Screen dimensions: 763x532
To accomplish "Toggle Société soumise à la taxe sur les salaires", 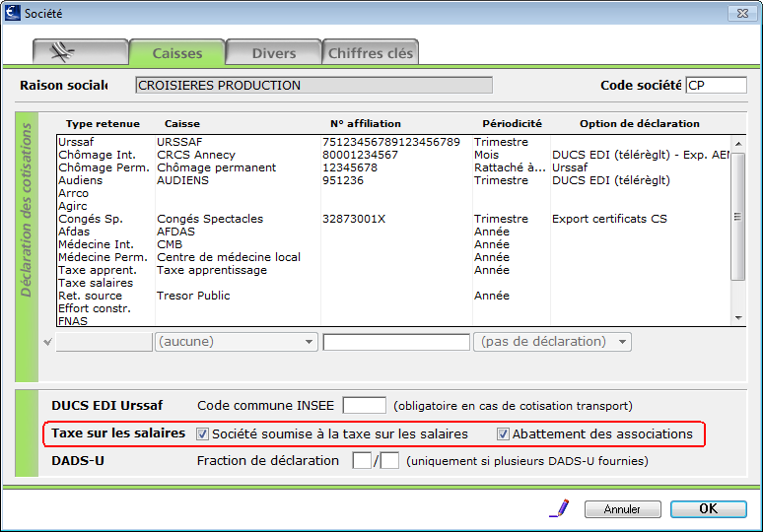I will (x=202, y=433).
